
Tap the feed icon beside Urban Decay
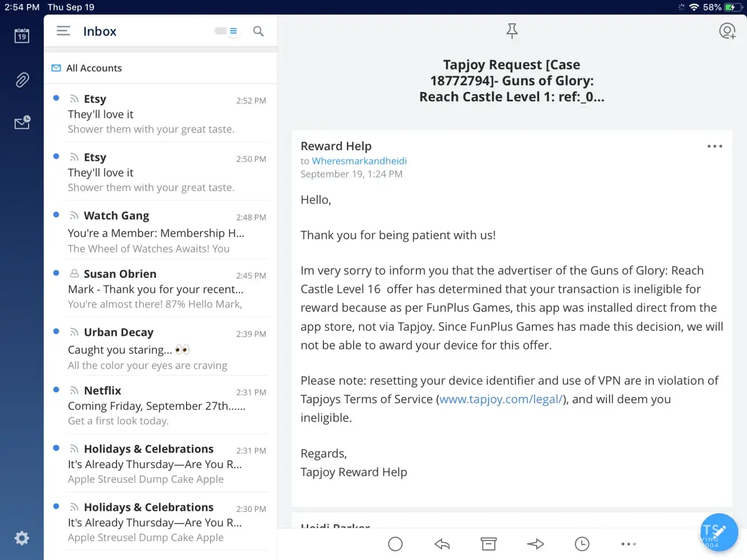(74, 332)
